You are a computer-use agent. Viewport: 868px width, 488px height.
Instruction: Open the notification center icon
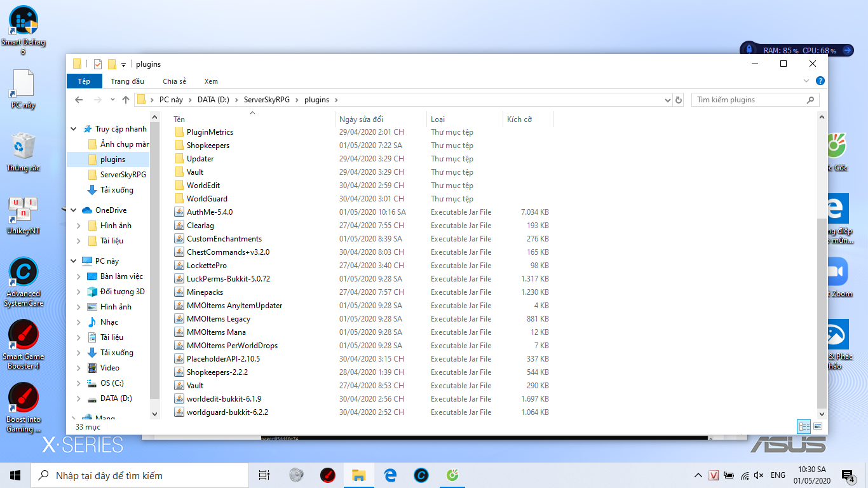848,475
